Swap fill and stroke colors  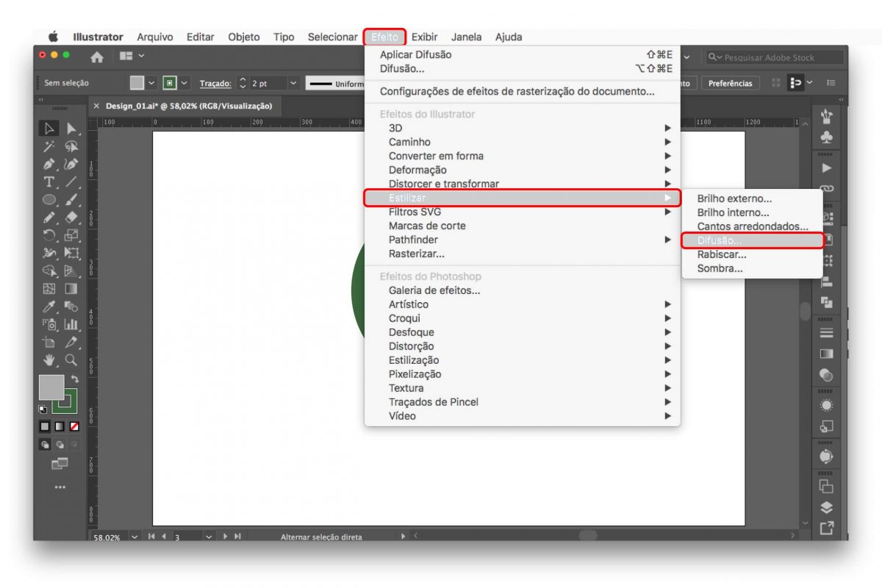74,379
